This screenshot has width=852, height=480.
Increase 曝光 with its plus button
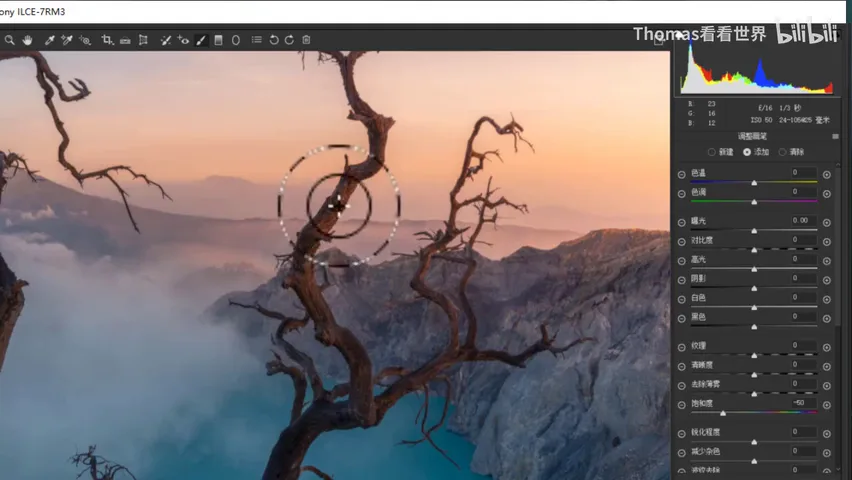point(826,222)
